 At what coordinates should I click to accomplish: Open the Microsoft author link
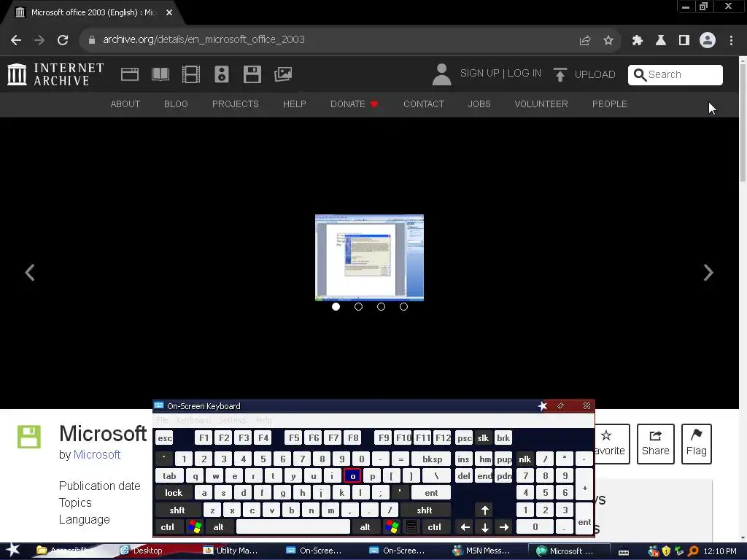click(97, 454)
